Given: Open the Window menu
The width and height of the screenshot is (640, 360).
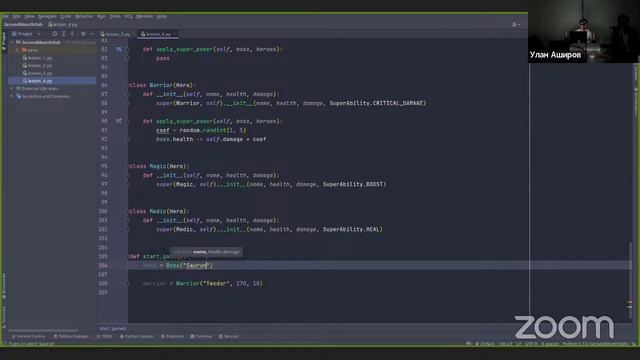Looking at the screenshot, I should click(x=144, y=17).
